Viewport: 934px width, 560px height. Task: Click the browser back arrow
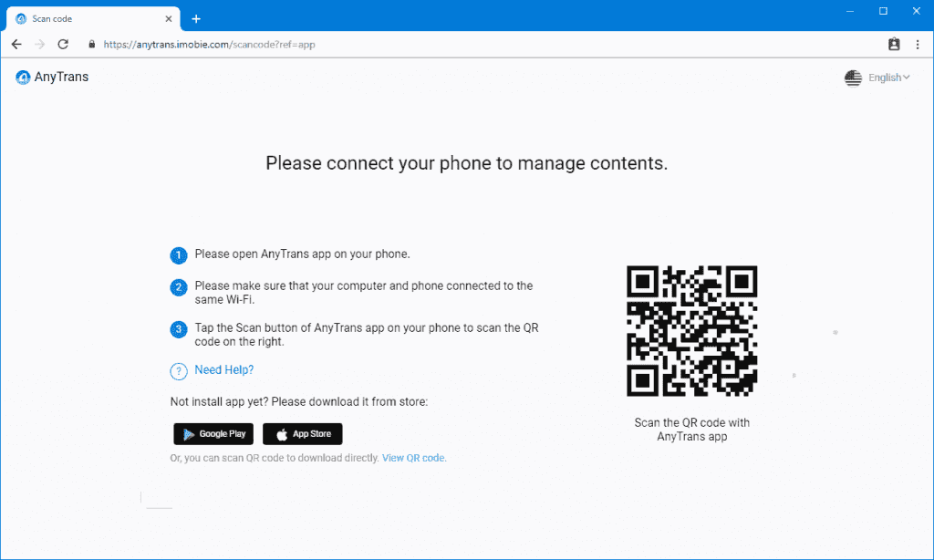tap(16, 44)
